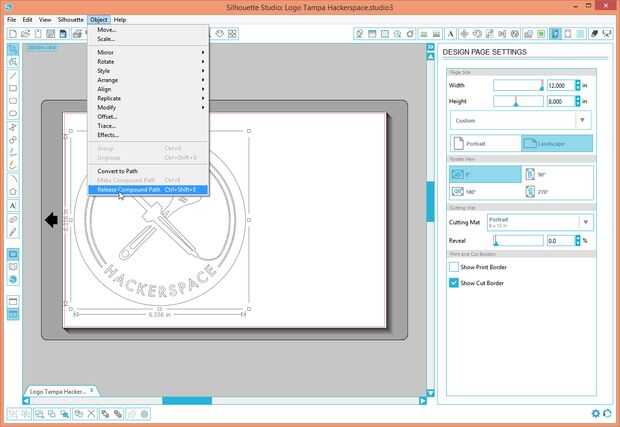Open the Online Store globe icon
This screenshot has width=620, height=427.
tap(13, 280)
